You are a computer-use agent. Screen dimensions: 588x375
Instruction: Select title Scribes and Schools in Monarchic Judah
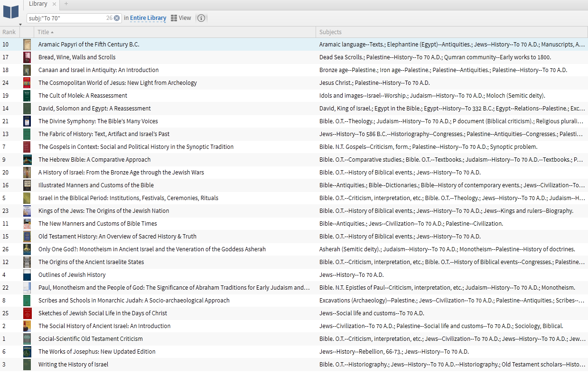point(134,301)
